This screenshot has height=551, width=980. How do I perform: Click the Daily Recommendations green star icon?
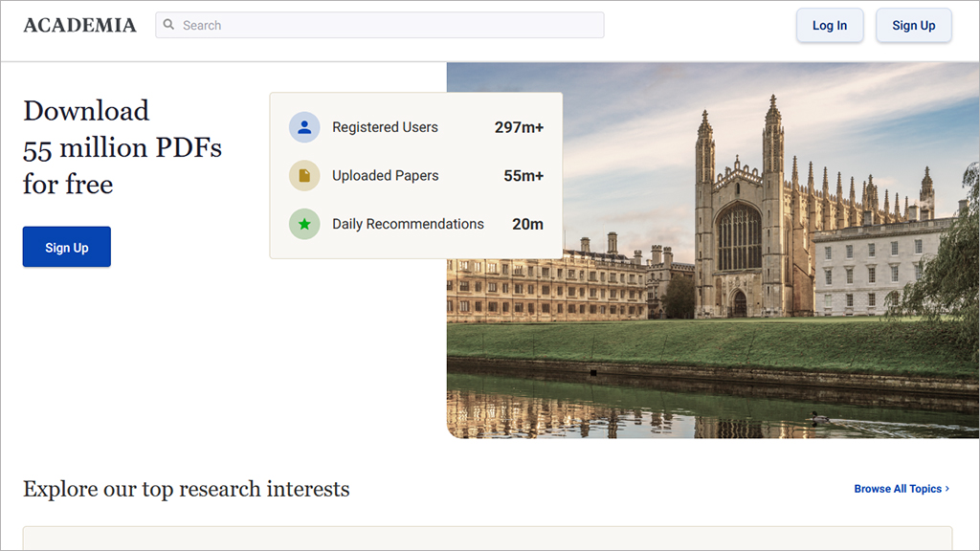pyautogui.click(x=304, y=224)
